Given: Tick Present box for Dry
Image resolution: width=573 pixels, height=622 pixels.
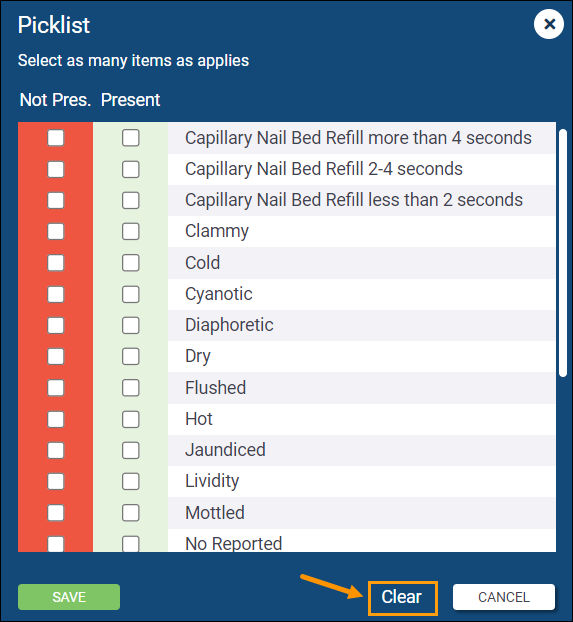Looking at the screenshot, I should [131, 356].
